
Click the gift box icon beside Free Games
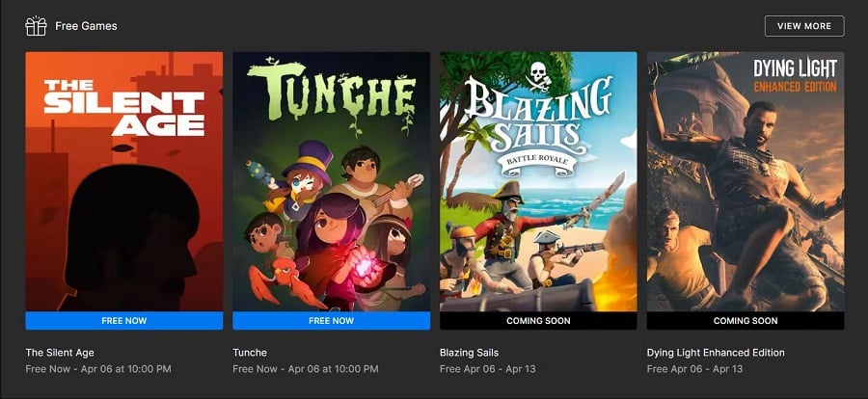(x=36, y=26)
